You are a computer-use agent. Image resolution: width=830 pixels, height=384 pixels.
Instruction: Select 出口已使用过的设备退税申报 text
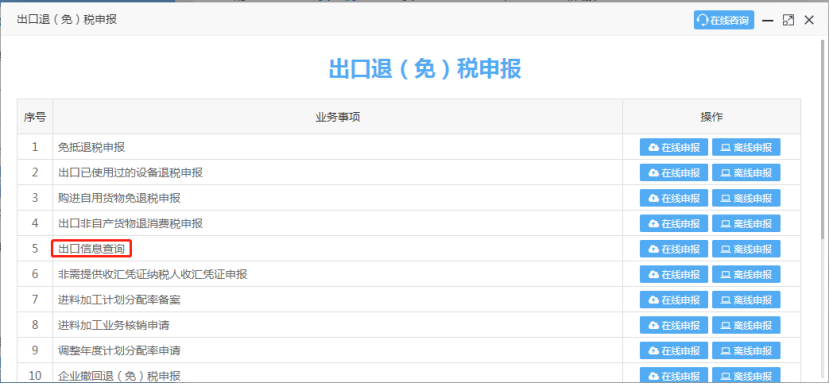[x=130, y=173]
